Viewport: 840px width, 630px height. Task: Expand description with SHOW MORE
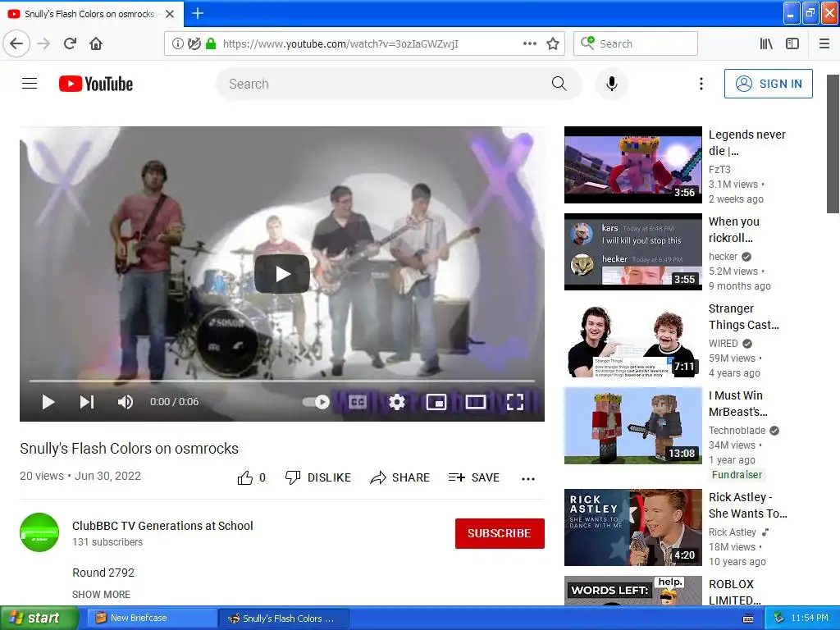pyautogui.click(x=101, y=594)
